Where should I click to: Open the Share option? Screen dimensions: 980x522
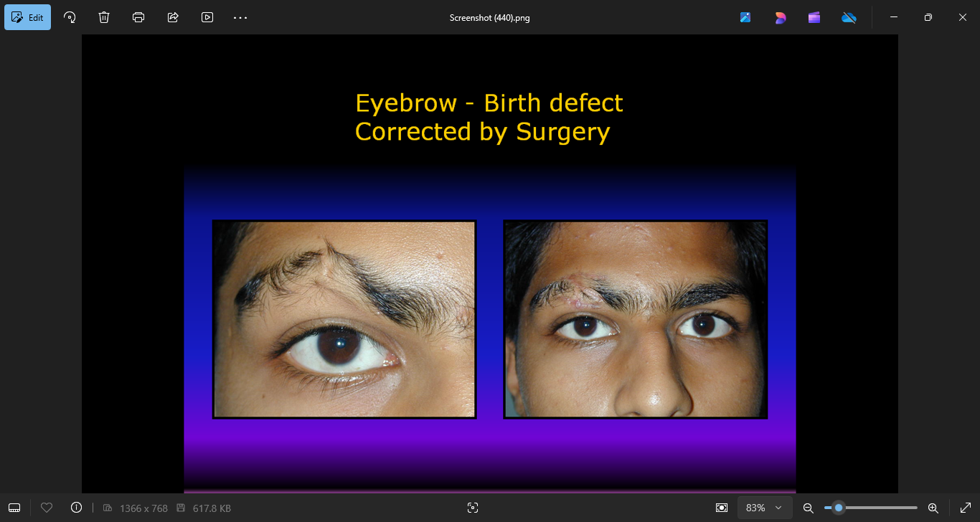(173, 17)
